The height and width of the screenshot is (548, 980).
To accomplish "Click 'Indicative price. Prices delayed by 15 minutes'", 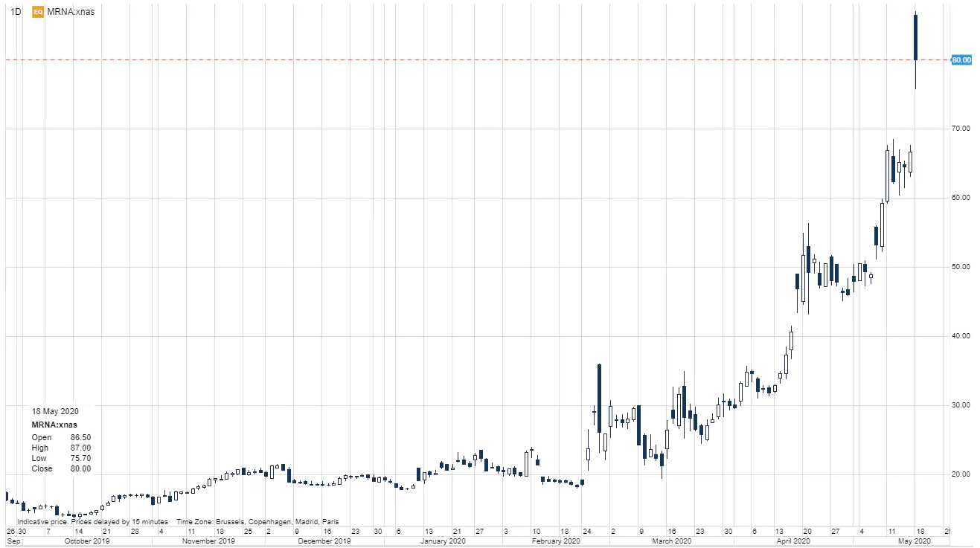I will pos(92,522).
